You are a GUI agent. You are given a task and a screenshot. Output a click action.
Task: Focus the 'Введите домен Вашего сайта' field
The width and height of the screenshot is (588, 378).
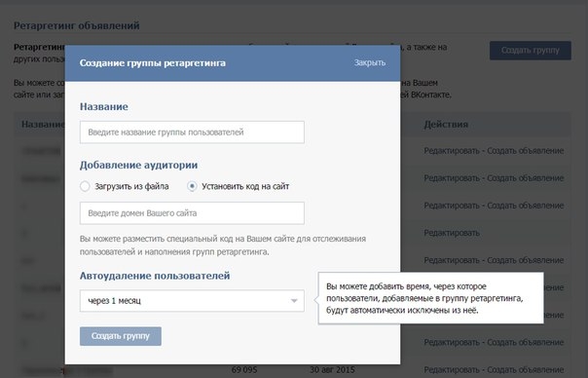click(x=192, y=213)
